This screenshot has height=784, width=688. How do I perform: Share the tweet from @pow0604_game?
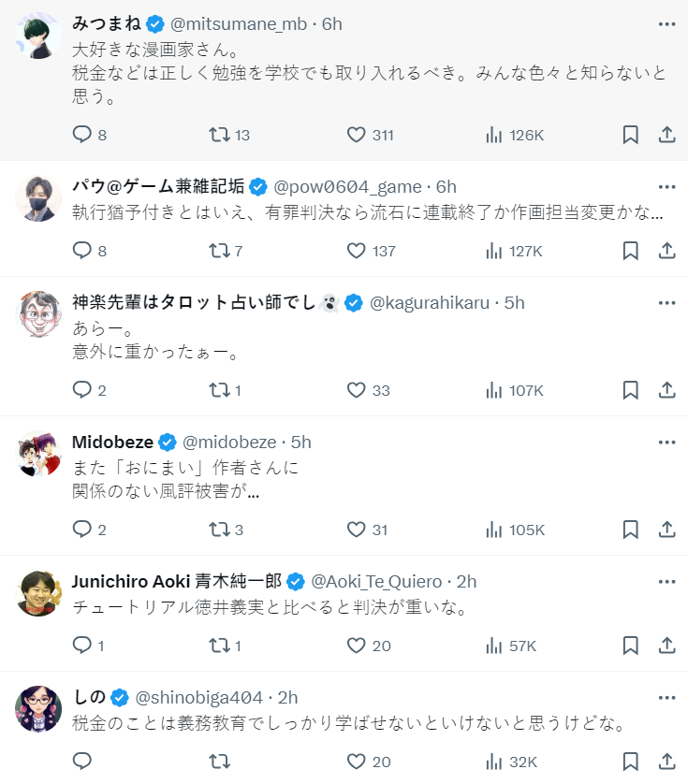666,251
